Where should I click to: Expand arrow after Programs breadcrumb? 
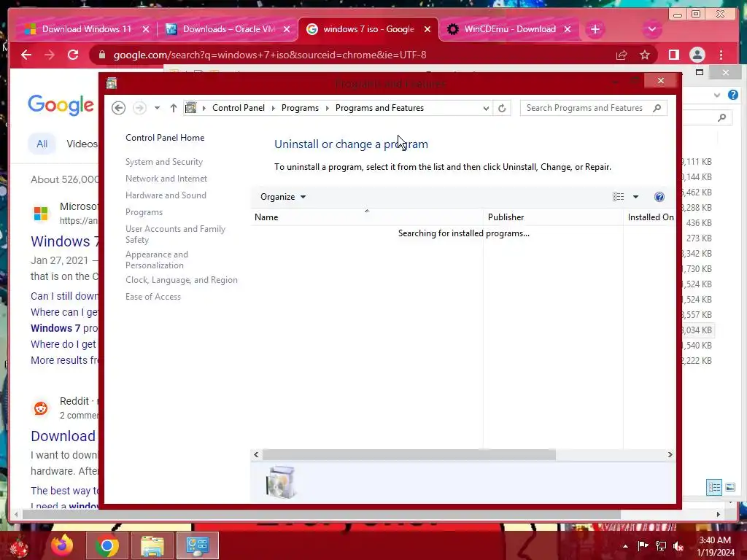coord(328,108)
